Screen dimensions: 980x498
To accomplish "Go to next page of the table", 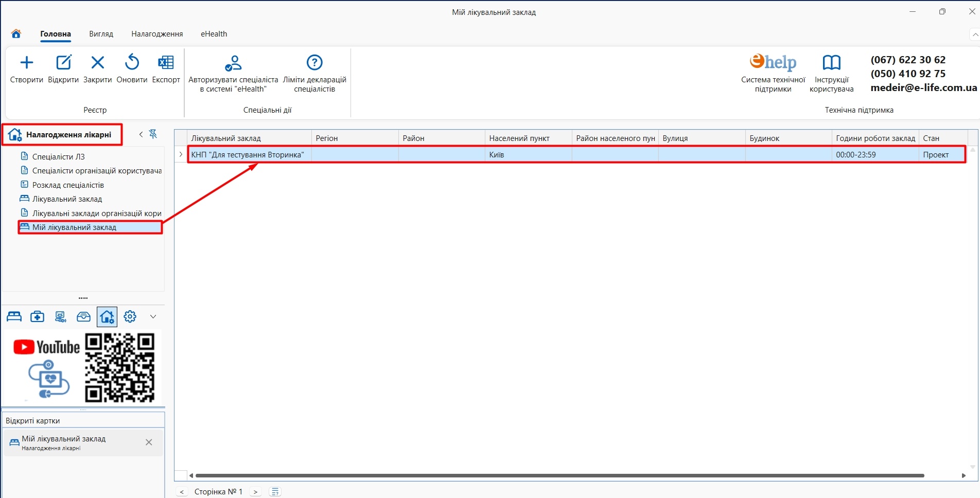I will 255,492.
